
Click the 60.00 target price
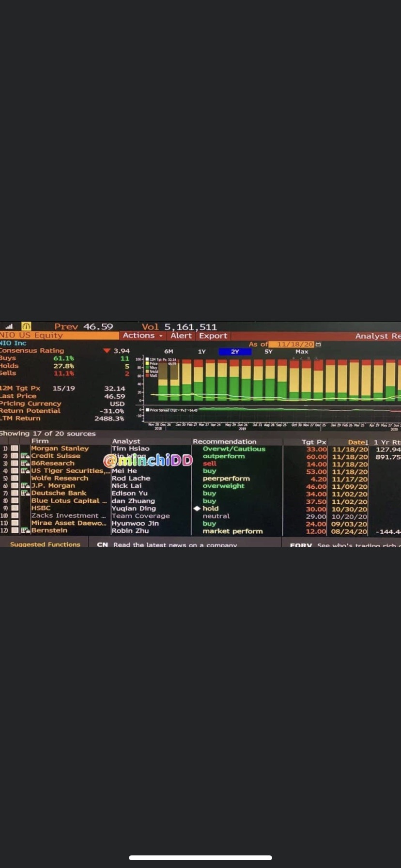317,457
